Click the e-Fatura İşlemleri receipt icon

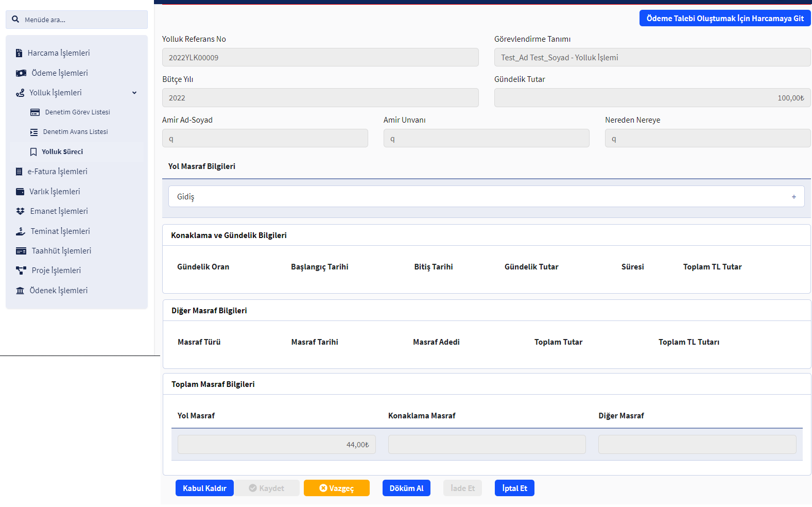pos(19,172)
